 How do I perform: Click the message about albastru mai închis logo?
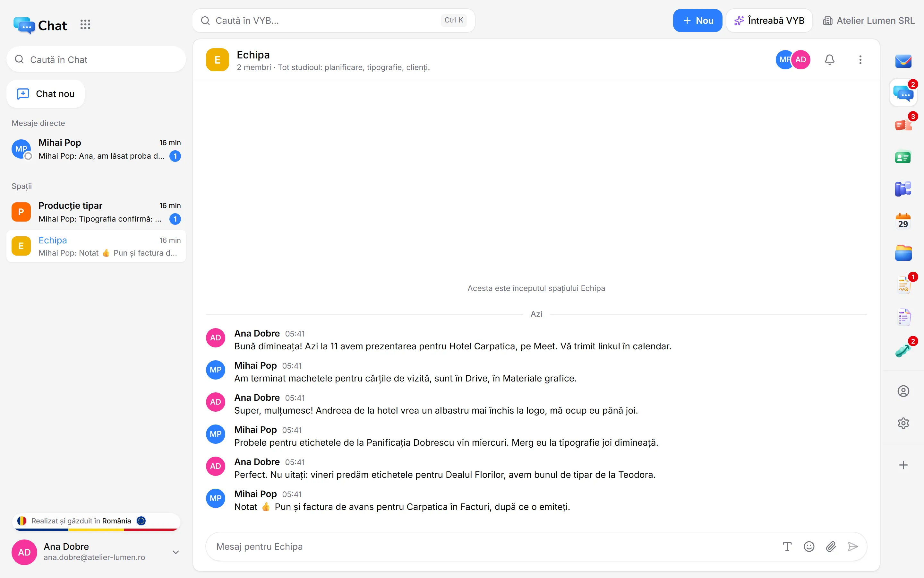click(436, 411)
